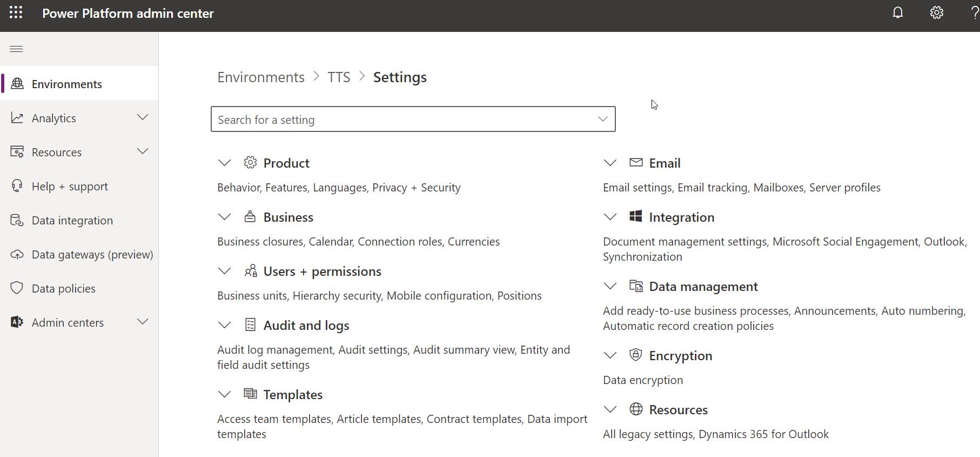Click the Users + permissions people icon
980x457 pixels.
pyautogui.click(x=250, y=270)
